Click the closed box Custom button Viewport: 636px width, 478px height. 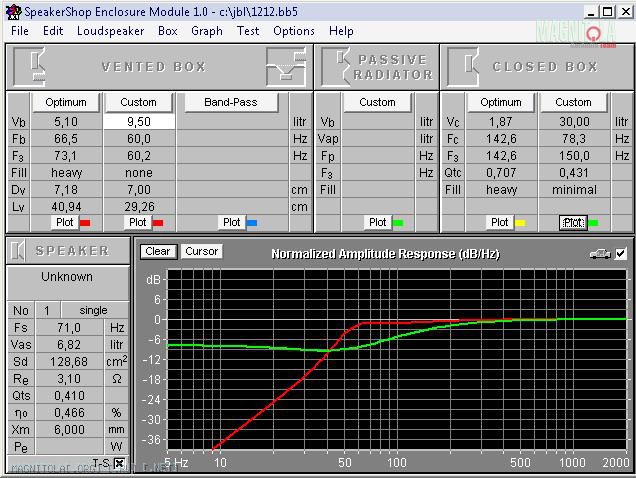coord(573,102)
